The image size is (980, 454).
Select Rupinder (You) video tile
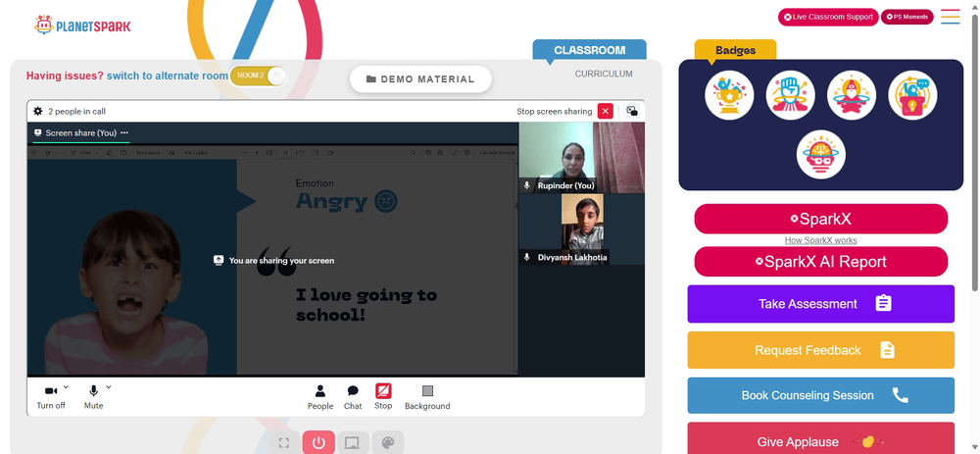581,157
